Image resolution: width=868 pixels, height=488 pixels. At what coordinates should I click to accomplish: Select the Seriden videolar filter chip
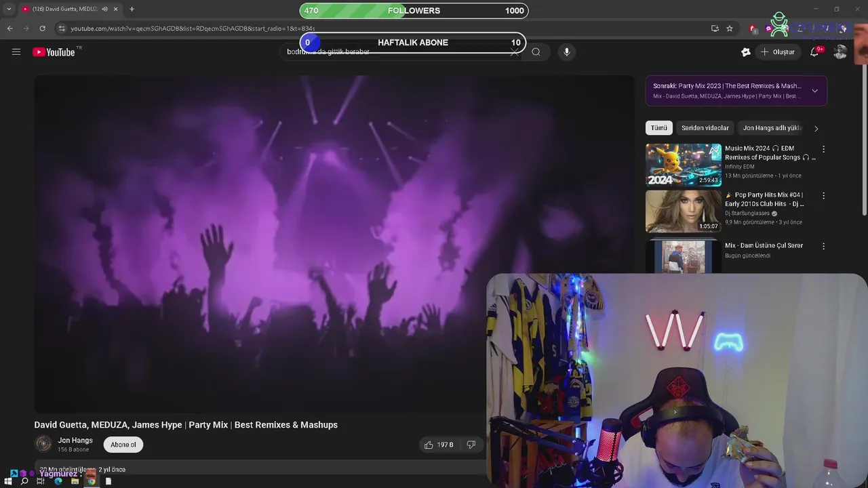pos(705,128)
